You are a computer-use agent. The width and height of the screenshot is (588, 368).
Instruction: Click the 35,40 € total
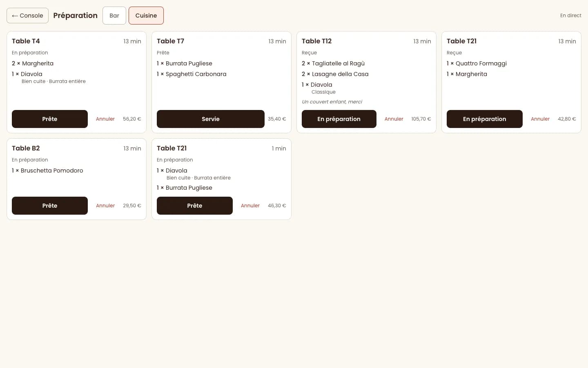click(x=277, y=119)
